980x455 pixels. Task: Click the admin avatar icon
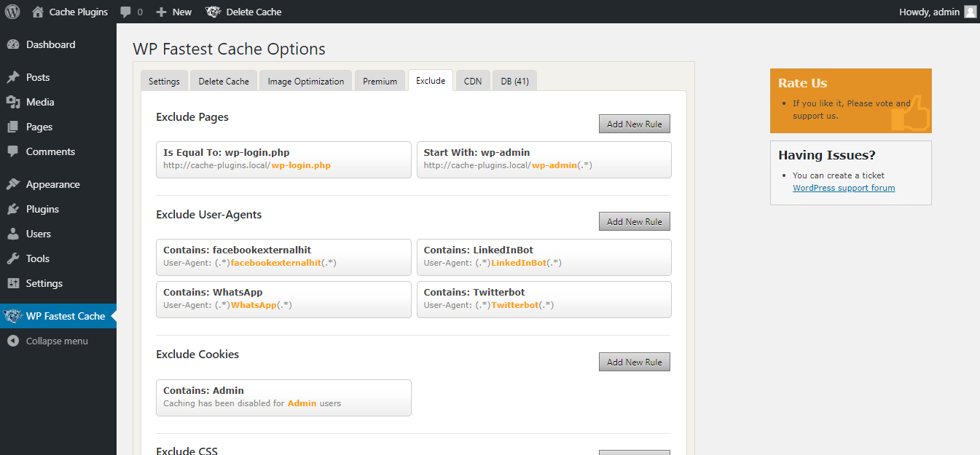tap(970, 12)
